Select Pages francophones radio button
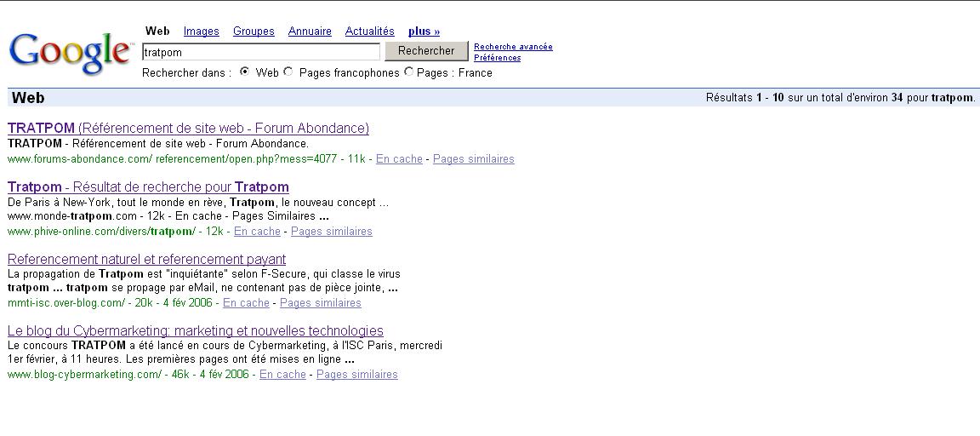This screenshot has width=980, height=436. [288, 72]
